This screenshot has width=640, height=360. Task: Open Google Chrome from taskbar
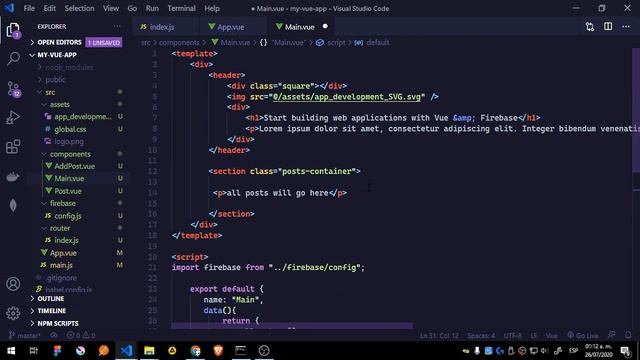(x=195, y=351)
